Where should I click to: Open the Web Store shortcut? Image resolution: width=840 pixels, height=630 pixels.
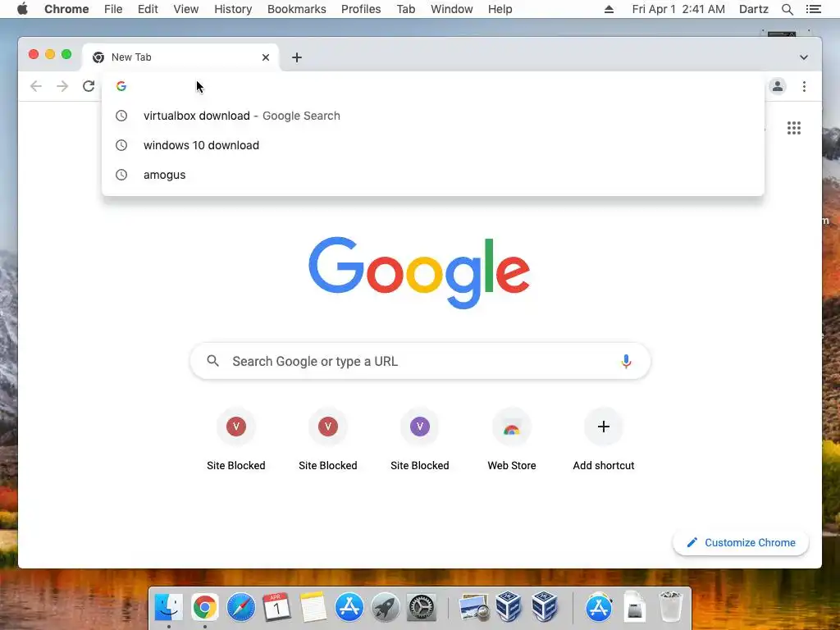tap(512, 441)
